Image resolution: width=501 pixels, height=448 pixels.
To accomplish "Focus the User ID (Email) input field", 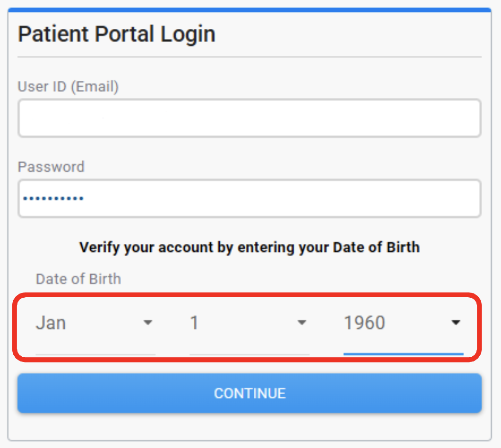I will click(x=250, y=118).
